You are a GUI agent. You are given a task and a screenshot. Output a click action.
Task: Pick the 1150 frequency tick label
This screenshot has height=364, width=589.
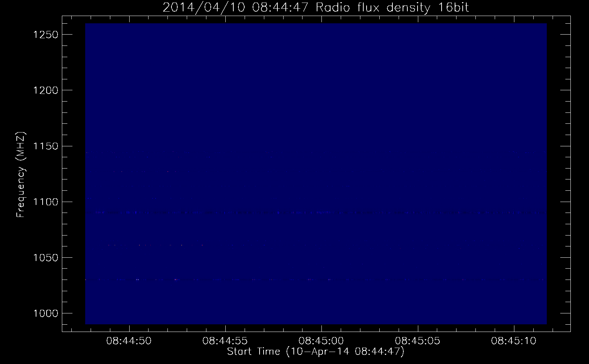point(46,146)
